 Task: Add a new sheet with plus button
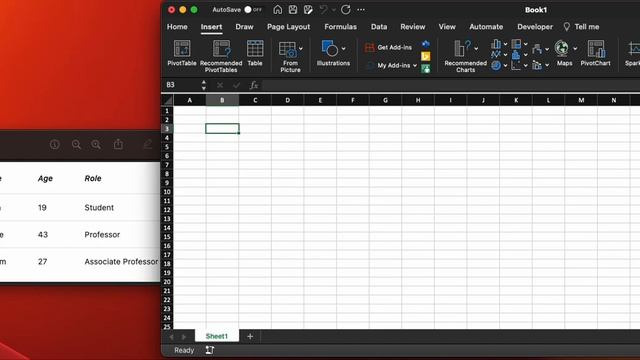point(250,336)
